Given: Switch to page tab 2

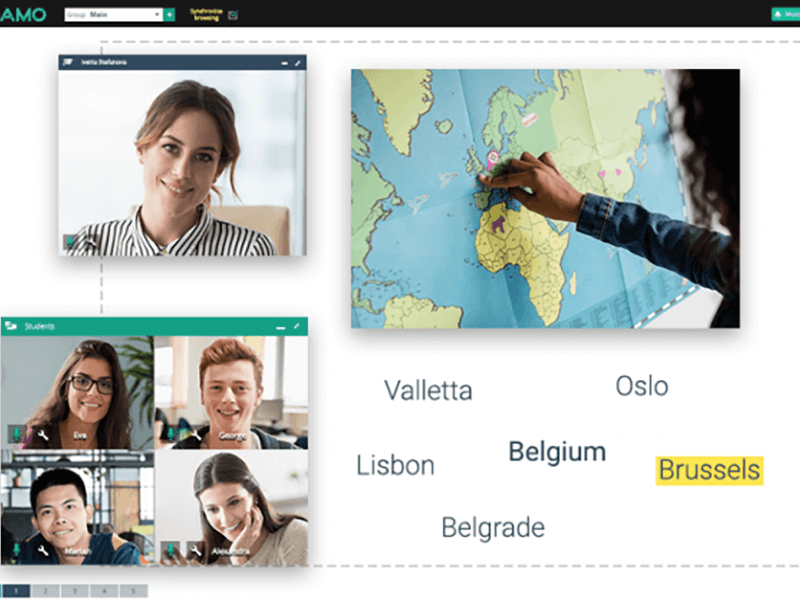Looking at the screenshot, I should point(45,591).
